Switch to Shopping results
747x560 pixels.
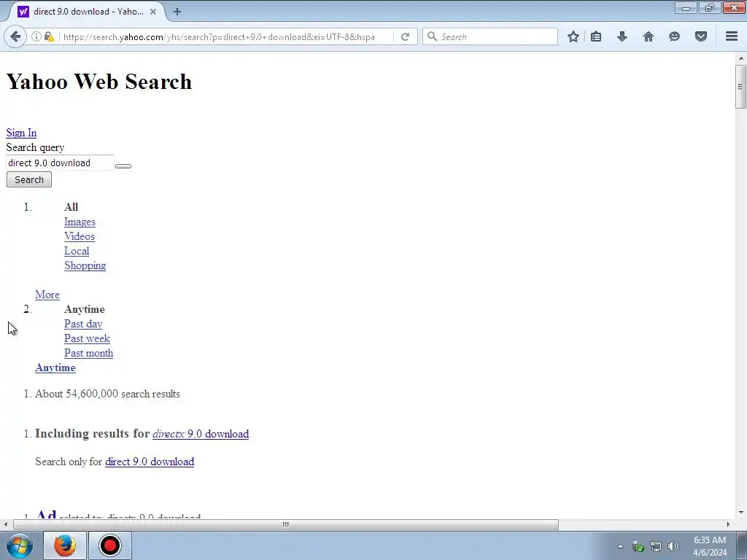(x=85, y=265)
